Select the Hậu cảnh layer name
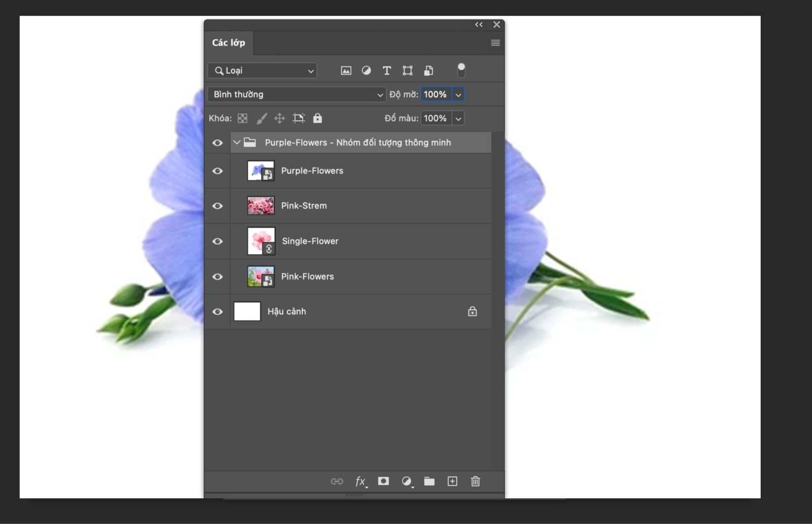This screenshot has height=524, width=812. [x=287, y=311]
